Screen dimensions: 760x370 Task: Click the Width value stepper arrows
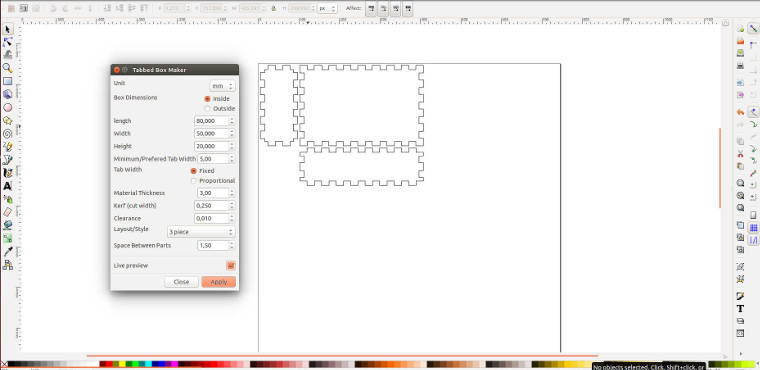click(232, 133)
